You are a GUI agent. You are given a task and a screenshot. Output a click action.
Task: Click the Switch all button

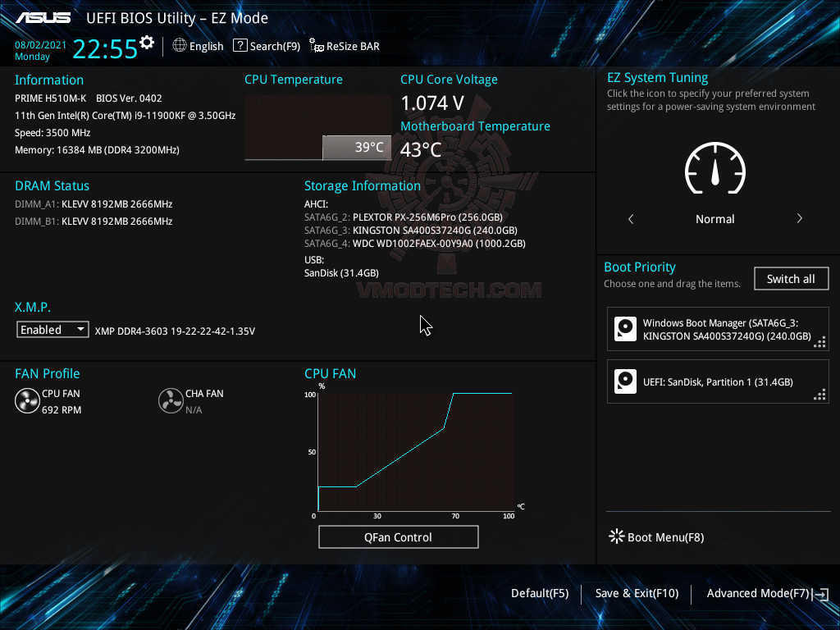(792, 279)
